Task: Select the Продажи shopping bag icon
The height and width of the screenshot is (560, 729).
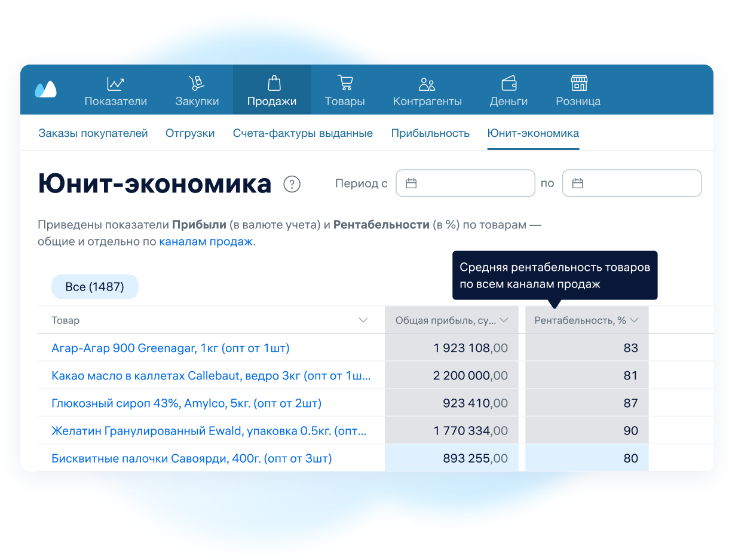Action: (x=274, y=83)
